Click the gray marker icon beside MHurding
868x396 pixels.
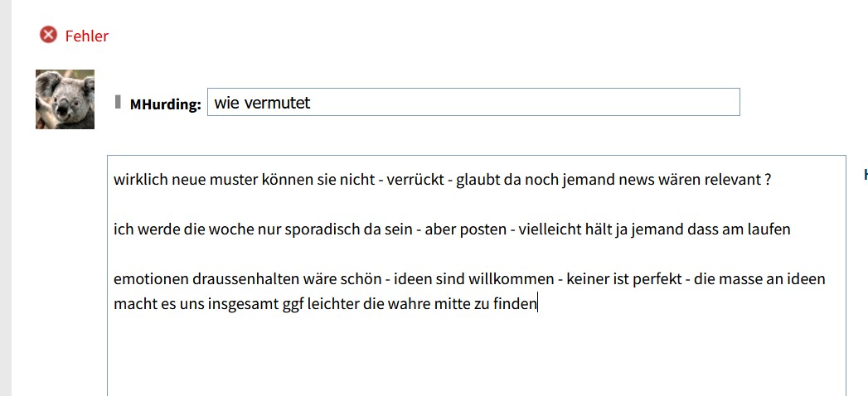[119, 103]
